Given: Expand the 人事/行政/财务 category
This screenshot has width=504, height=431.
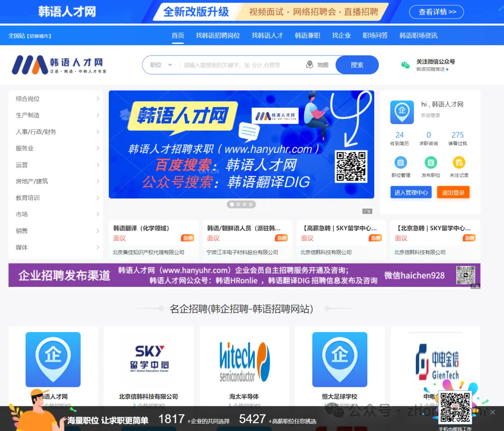Looking at the screenshot, I should pyautogui.click(x=56, y=132).
